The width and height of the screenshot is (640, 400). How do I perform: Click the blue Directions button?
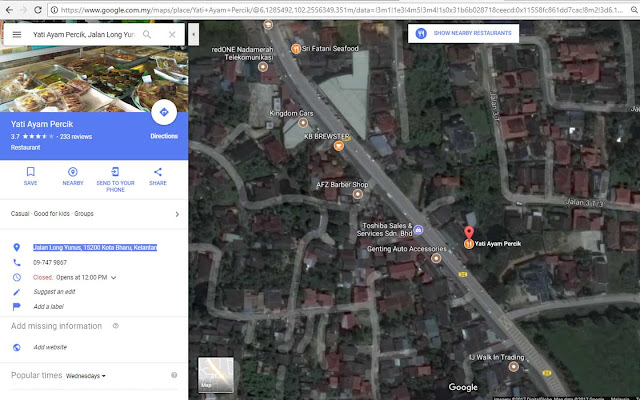point(164,112)
